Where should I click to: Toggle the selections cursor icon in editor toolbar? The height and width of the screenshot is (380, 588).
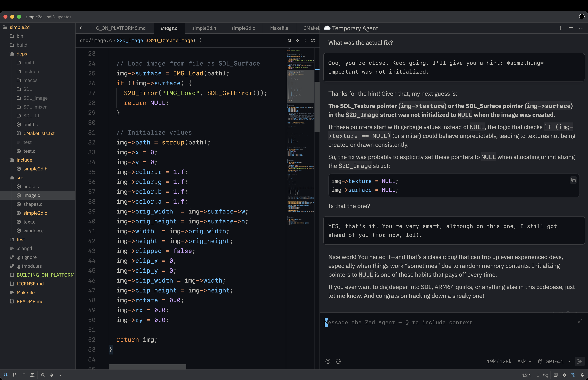(305, 40)
